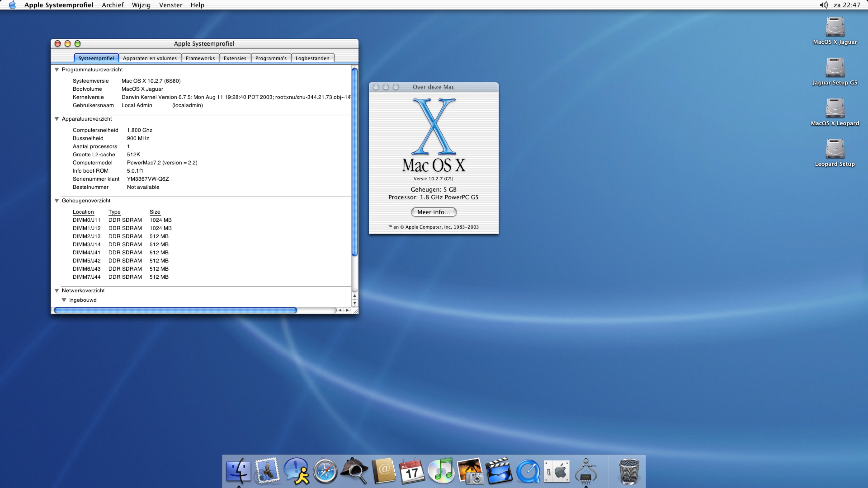Launch iCal from the dock
868x488 pixels.
(412, 471)
